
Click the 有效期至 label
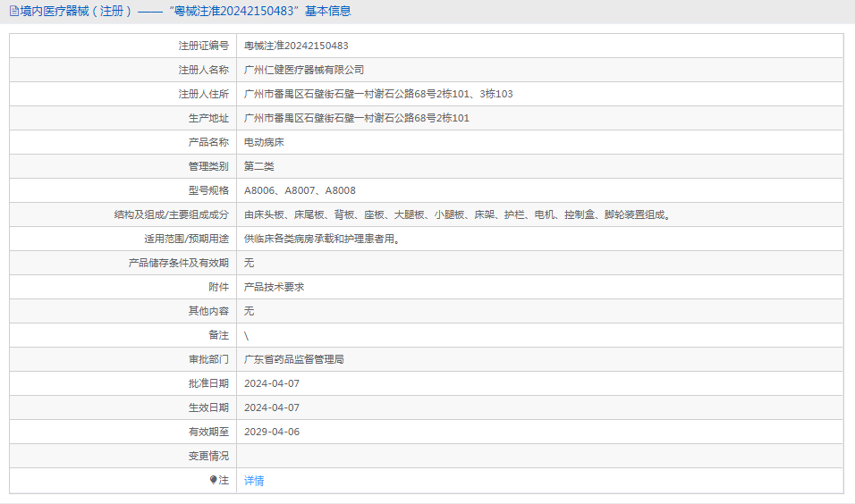pos(209,432)
